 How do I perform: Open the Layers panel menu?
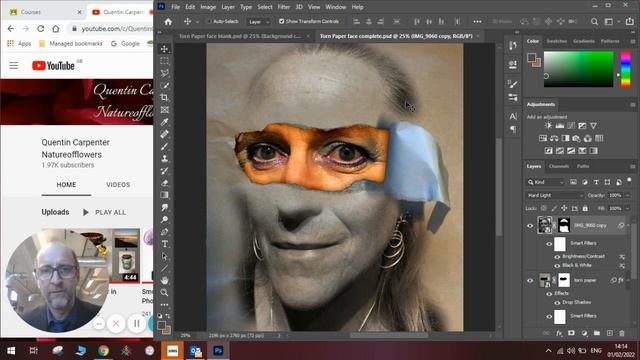coord(633,167)
